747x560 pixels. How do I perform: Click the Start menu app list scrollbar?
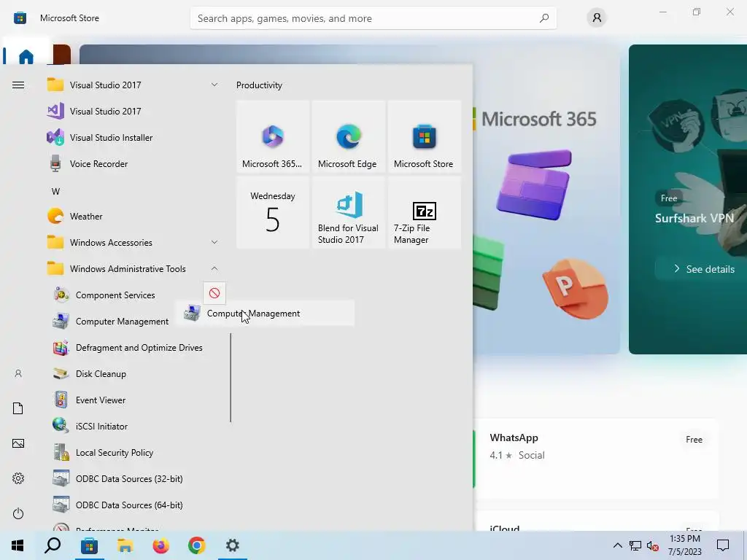click(x=231, y=378)
